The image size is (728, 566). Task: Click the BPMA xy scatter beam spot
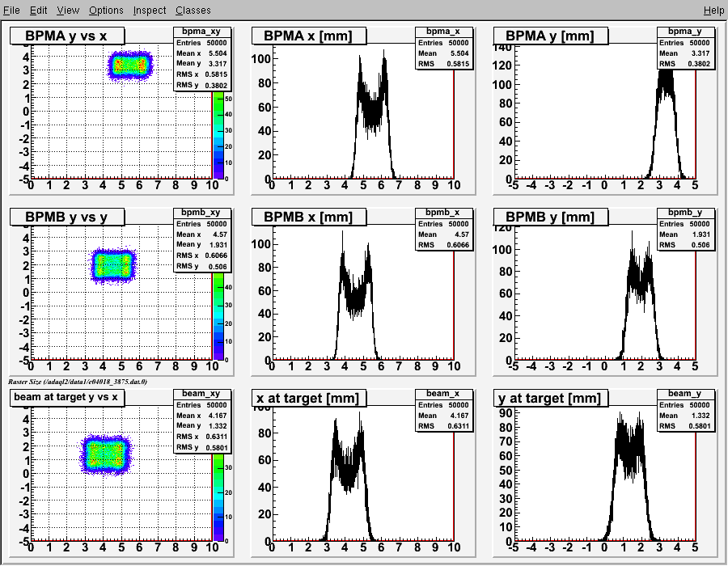pyautogui.click(x=130, y=65)
